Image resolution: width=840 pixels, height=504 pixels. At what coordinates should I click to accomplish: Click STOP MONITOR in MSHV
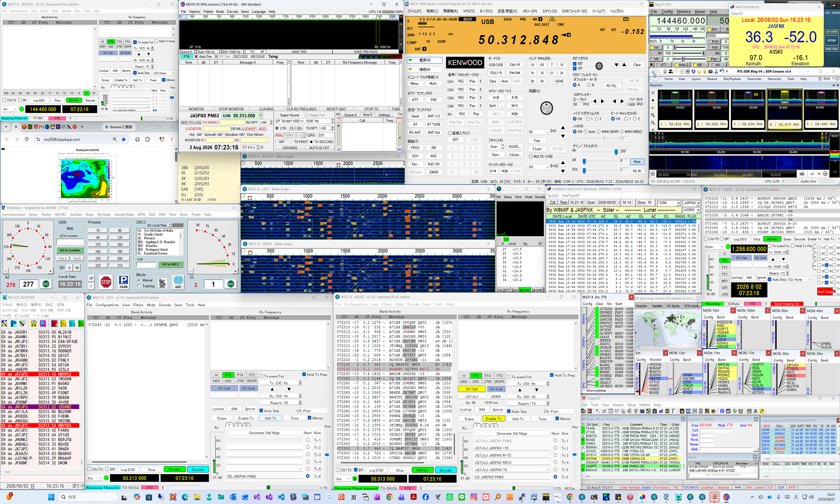(231, 109)
